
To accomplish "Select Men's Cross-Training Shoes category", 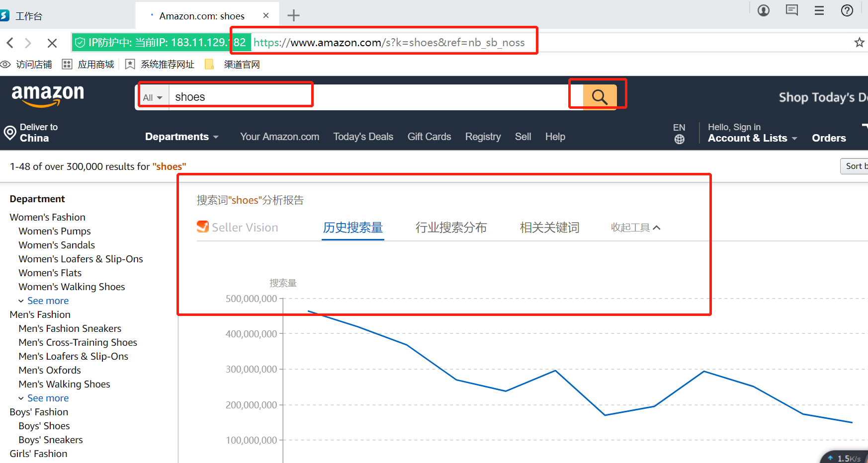I will pyautogui.click(x=78, y=342).
